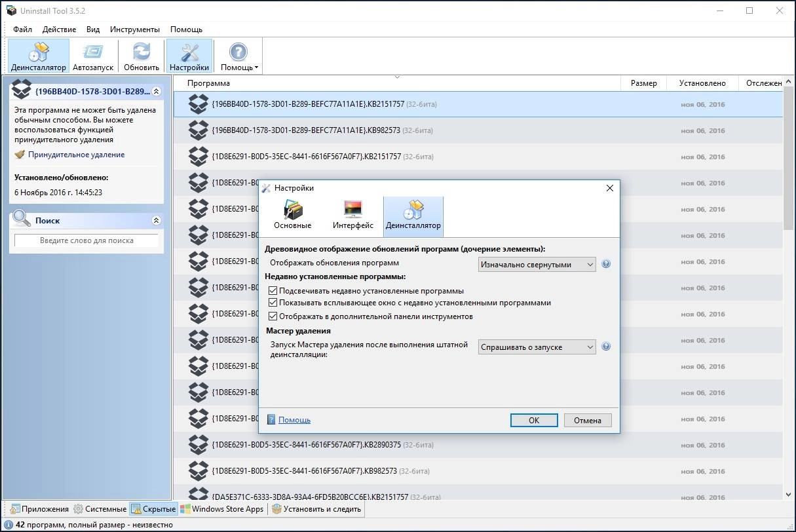Select {1D8E6291} KB2890375 row
796x532 pixels.
[x=478, y=445]
